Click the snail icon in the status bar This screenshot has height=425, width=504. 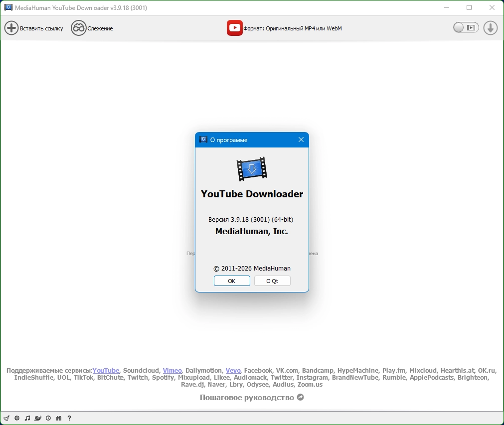pyautogui.click(x=38, y=418)
